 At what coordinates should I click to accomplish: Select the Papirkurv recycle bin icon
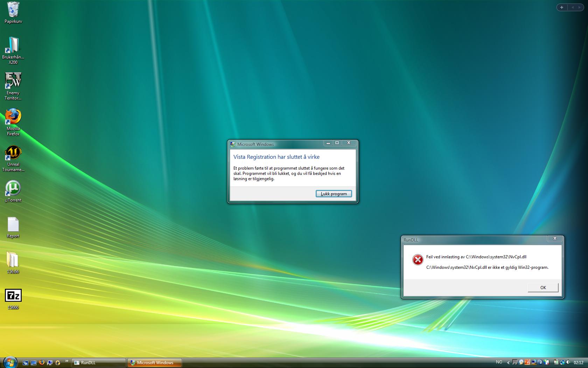tap(13, 13)
